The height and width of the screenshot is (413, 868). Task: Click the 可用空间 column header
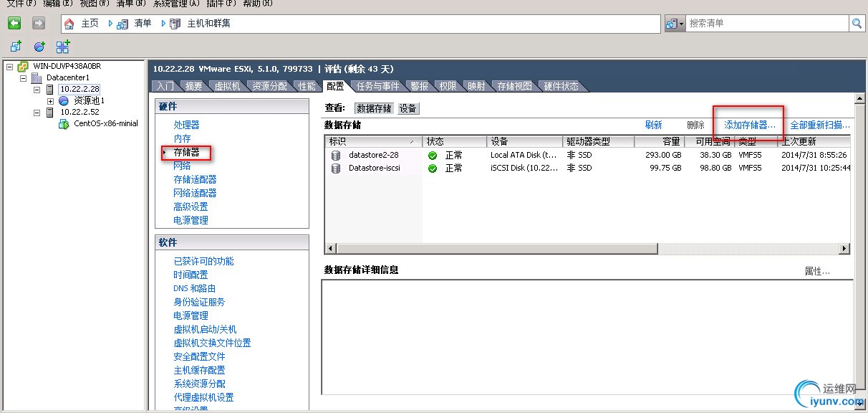point(708,141)
